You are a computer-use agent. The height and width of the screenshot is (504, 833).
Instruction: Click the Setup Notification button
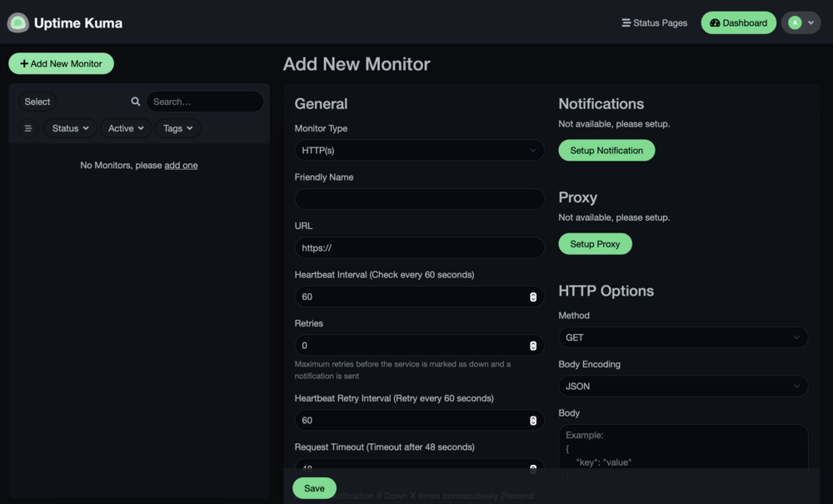[x=606, y=150]
